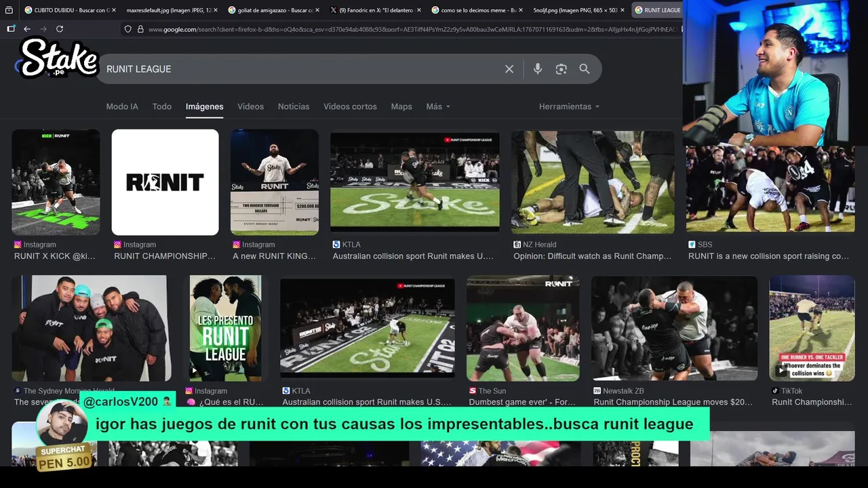Click the TikTok source label
This screenshot has width=868, height=488.
point(791,391)
